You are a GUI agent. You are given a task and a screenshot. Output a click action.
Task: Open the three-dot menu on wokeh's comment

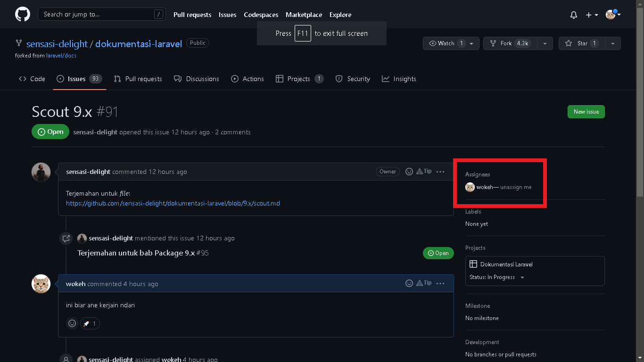(x=440, y=283)
